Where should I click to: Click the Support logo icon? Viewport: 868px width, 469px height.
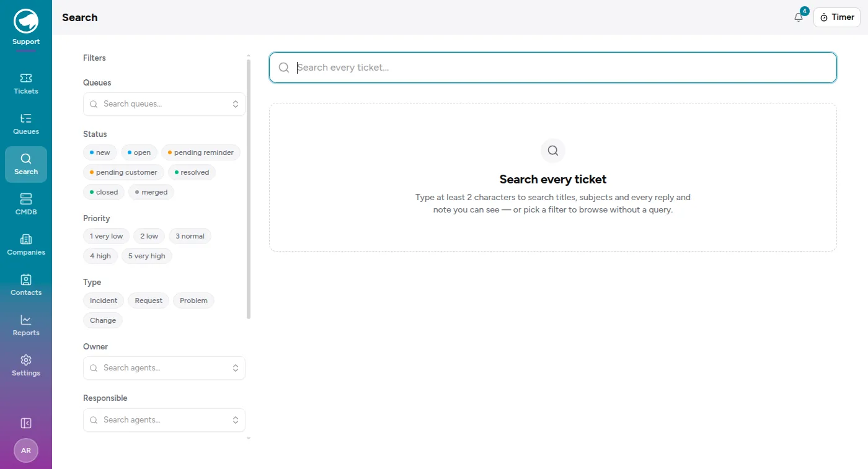(x=26, y=21)
